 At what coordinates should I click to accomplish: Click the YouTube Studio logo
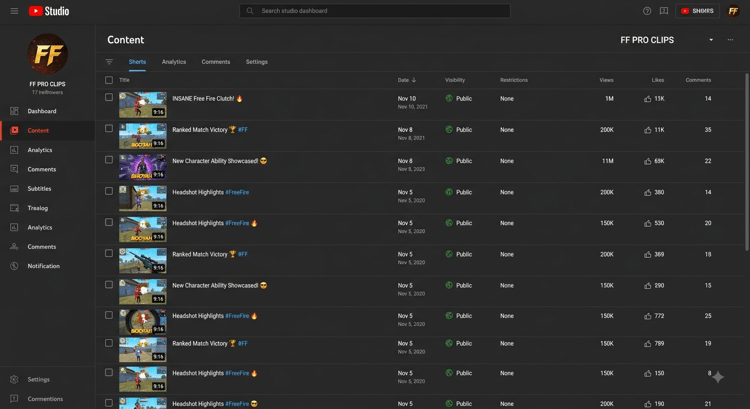(x=49, y=11)
